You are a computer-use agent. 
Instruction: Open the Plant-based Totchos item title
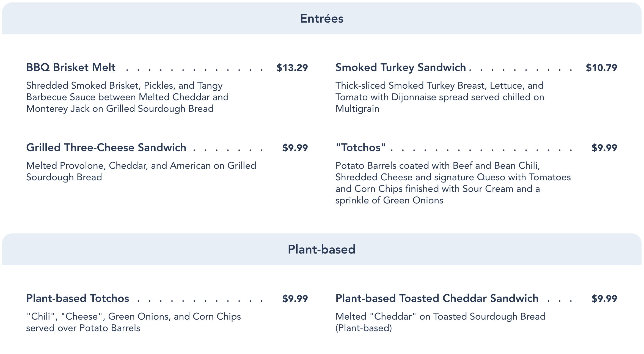(78, 298)
